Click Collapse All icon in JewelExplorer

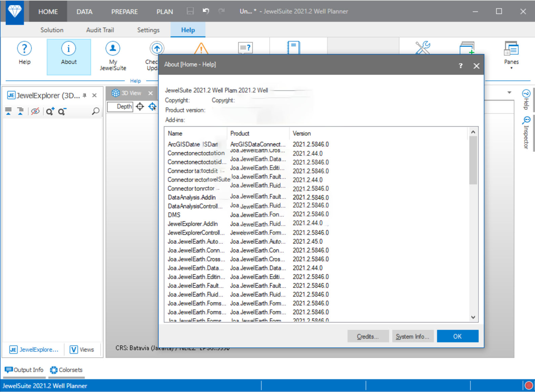click(x=20, y=111)
